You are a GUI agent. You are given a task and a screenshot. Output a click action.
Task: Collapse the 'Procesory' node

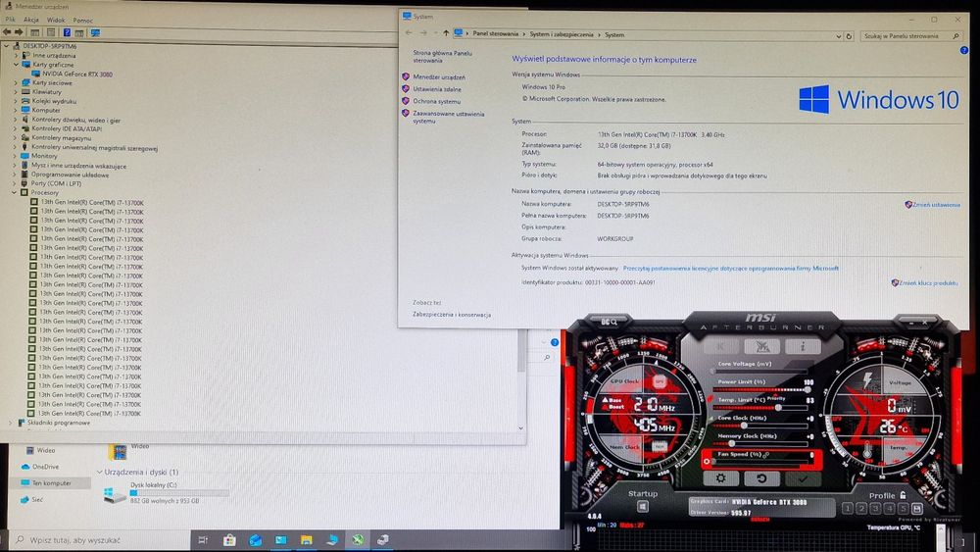[x=15, y=192]
